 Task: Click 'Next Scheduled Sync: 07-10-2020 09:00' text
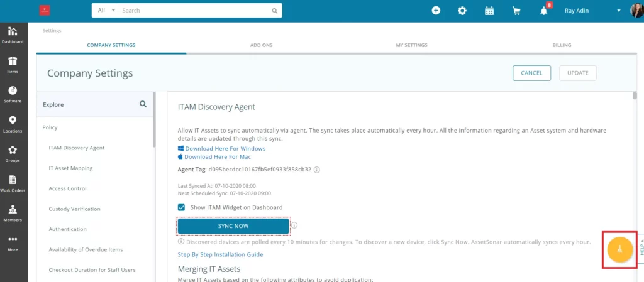tap(225, 193)
